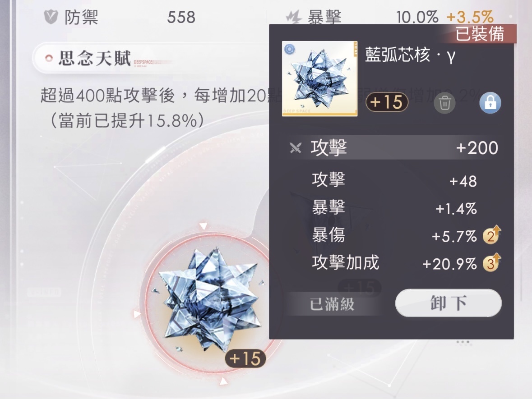This screenshot has width=532, height=399.
Task: Toggle the blue lock icon
Action: [490, 103]
